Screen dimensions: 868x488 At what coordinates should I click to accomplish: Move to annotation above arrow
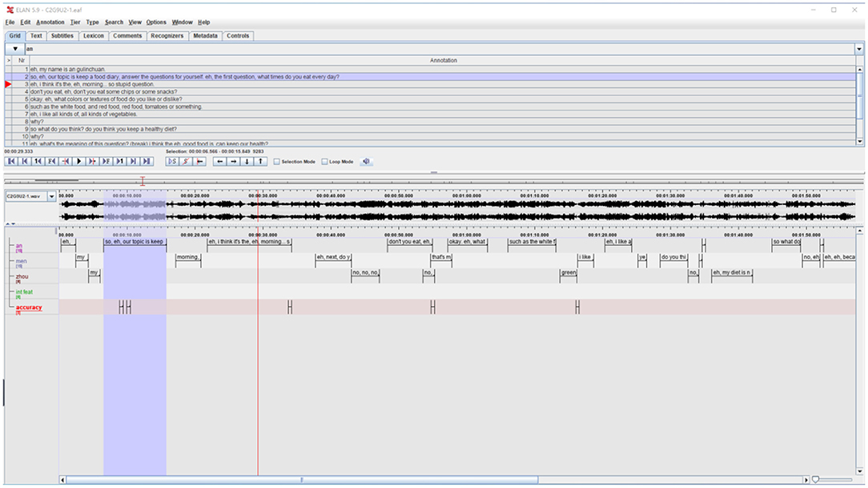tap(261, 161)
